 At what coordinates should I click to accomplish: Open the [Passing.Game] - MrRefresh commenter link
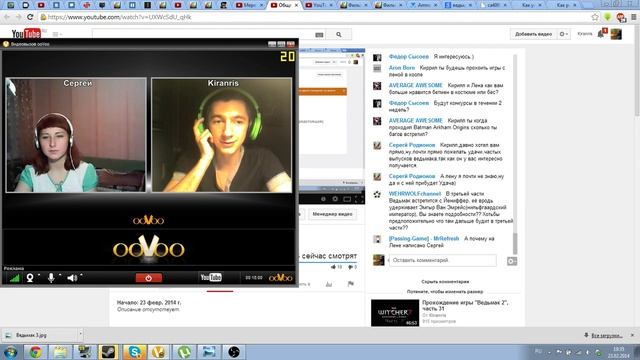coord(424,239)
